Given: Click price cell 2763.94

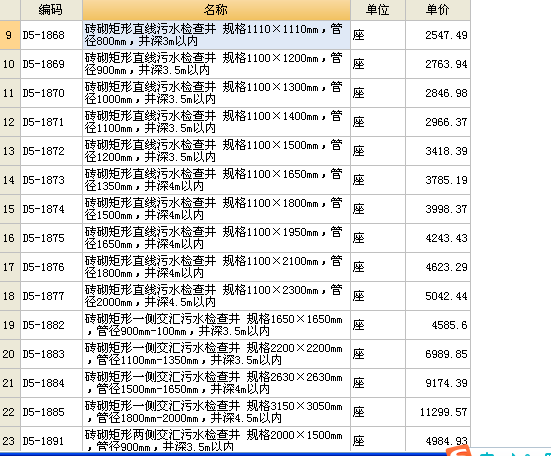Looking at the screenshot, I should pyautogui.click(x=438, y=64).
